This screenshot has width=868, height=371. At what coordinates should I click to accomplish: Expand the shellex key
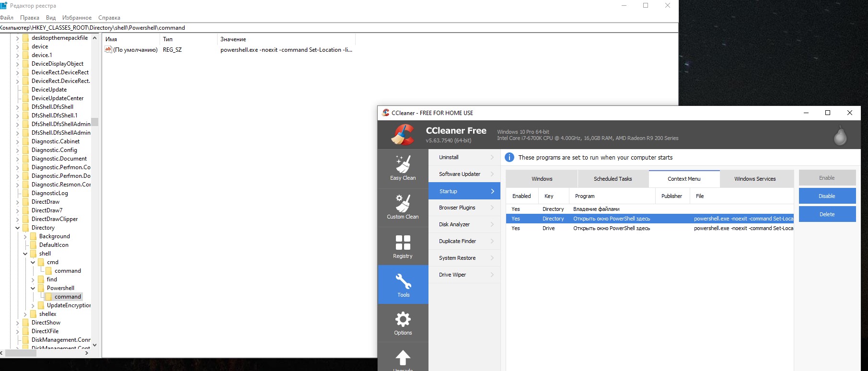25,314
